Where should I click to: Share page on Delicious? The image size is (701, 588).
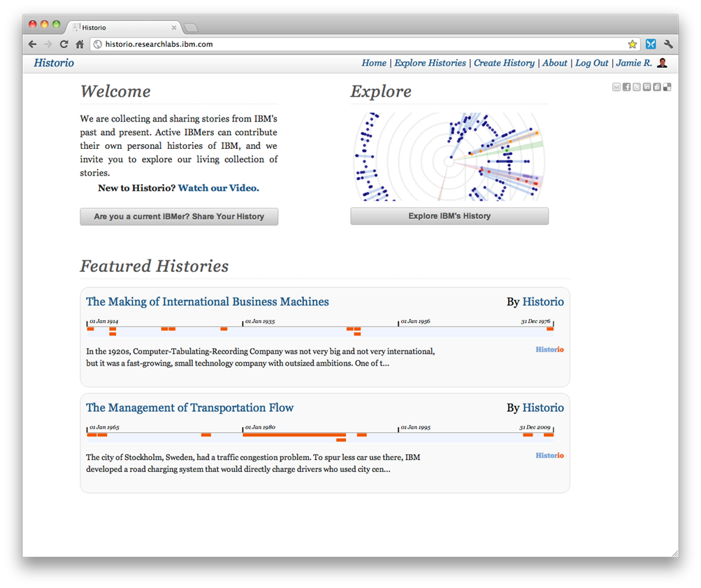tap(667, 87)
